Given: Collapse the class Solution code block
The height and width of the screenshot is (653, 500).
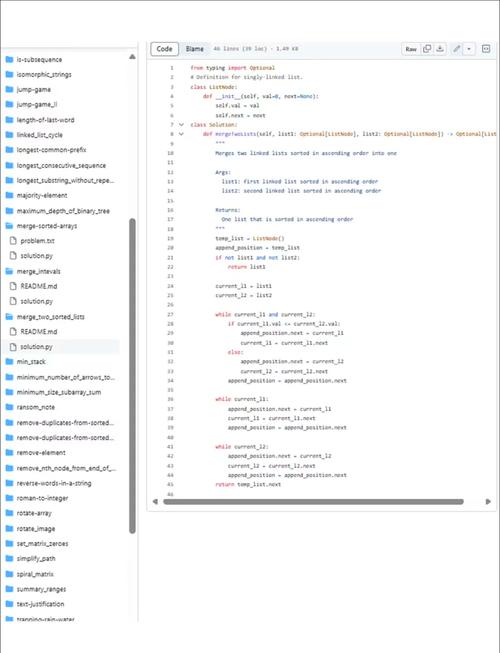Looking at the screenshot, I should pos(181,125).
